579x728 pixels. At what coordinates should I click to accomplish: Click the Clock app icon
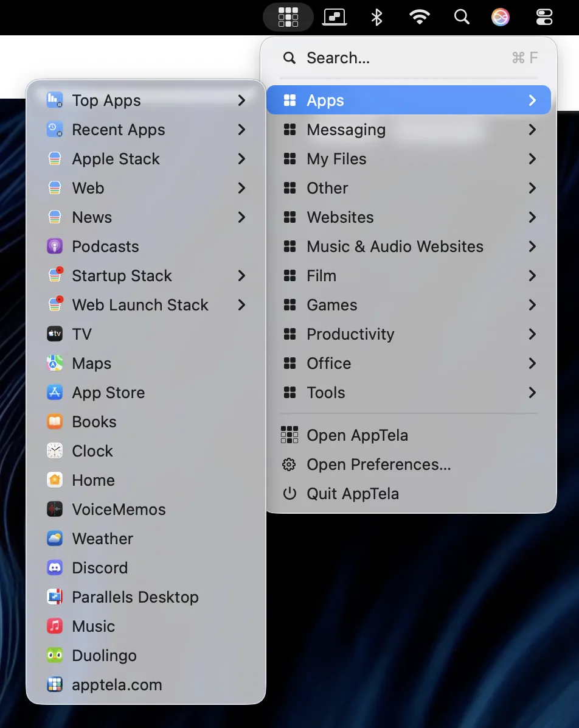click(55, 451)
